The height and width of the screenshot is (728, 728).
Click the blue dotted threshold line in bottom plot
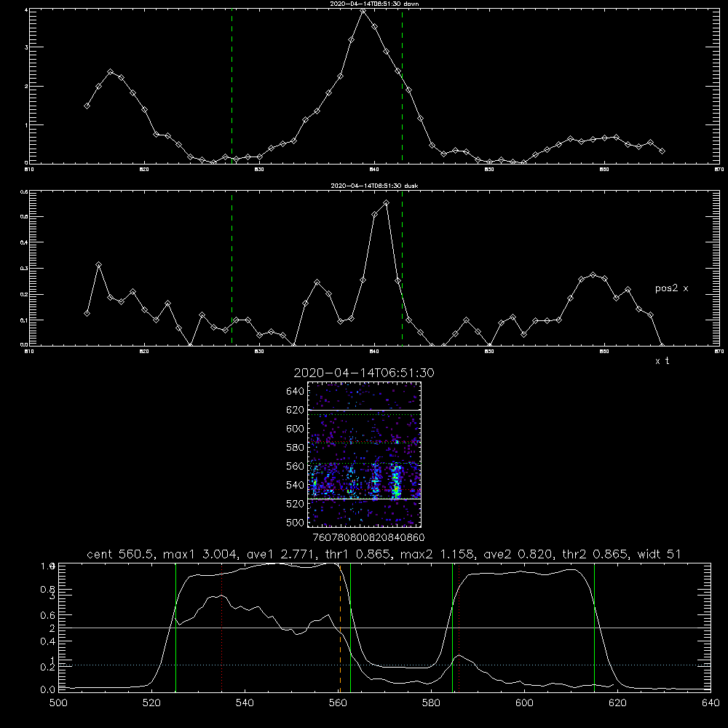[x=384, y=665]
